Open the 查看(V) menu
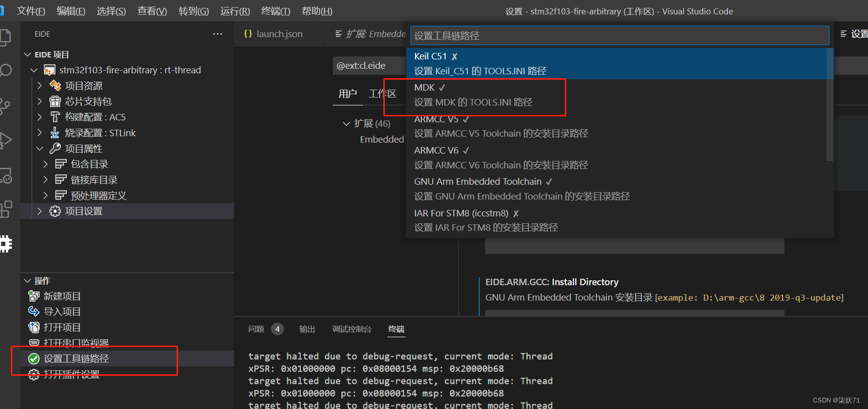Screen dimensions: 868x409 [152, 11]
